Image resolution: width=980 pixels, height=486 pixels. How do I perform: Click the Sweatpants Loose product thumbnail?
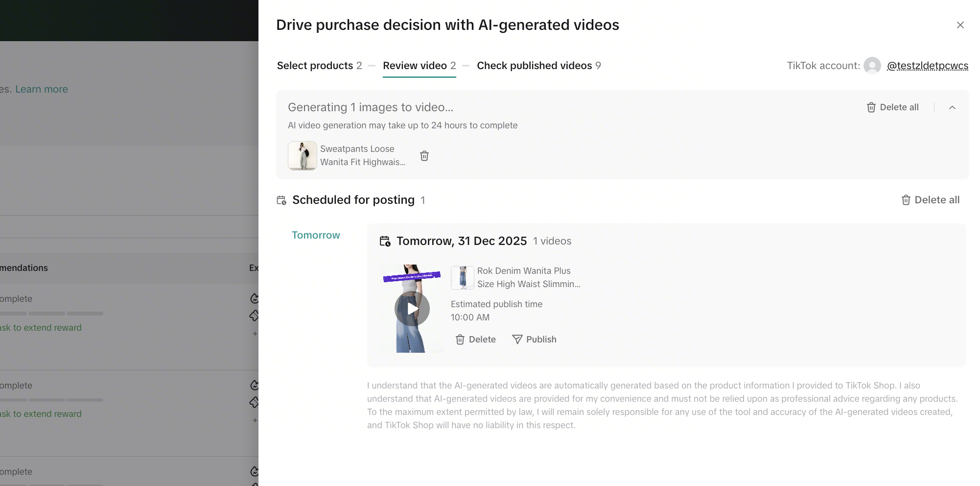click(302, 156)
